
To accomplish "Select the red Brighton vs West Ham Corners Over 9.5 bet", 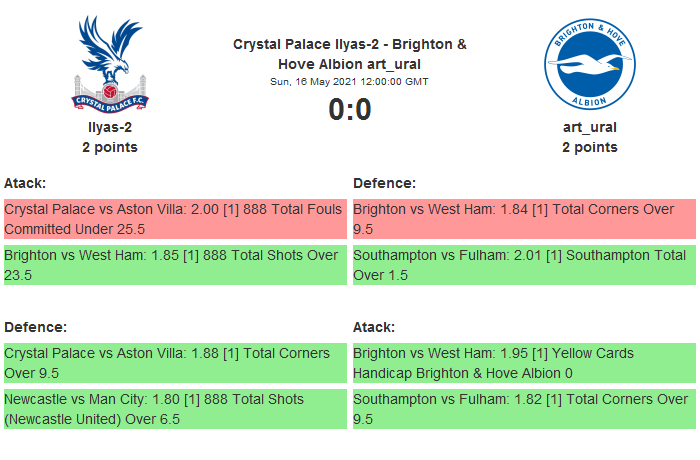I will [x=523, y=219].
